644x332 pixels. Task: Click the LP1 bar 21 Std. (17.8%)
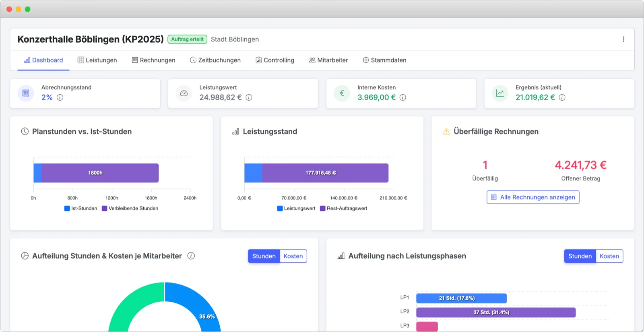(x=461, y=298)
